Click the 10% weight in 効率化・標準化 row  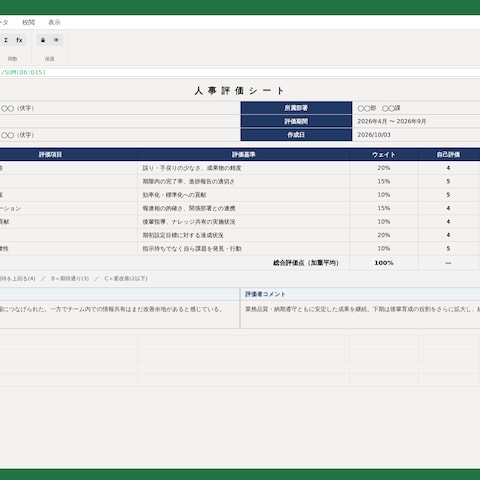[x=384, y=195]
